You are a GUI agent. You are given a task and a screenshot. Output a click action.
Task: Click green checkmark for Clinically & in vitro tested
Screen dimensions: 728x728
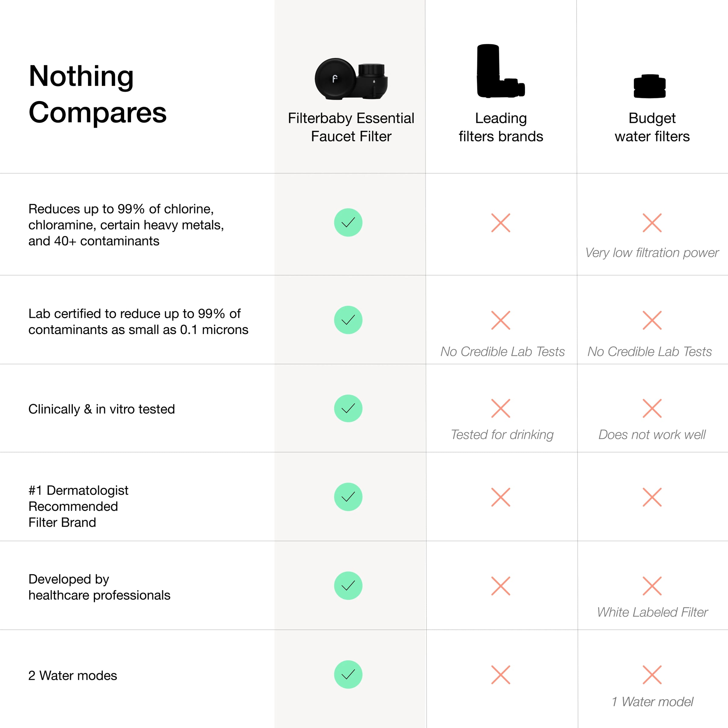348,409
